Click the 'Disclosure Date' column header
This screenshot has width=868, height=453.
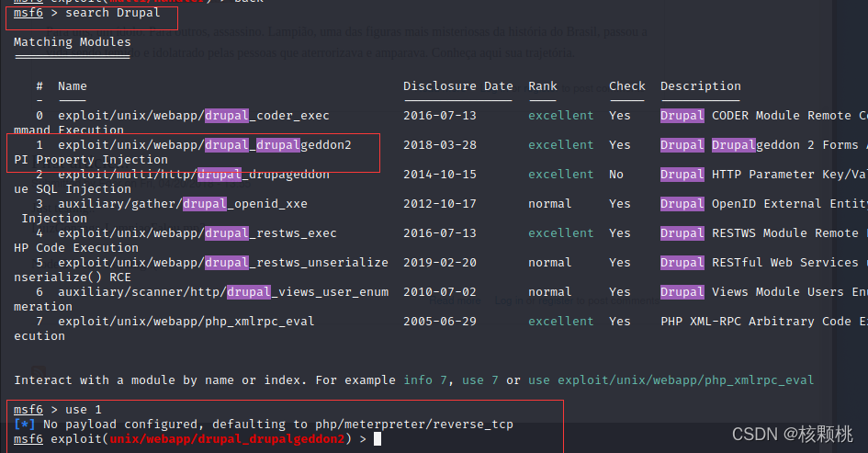point(457,85)
